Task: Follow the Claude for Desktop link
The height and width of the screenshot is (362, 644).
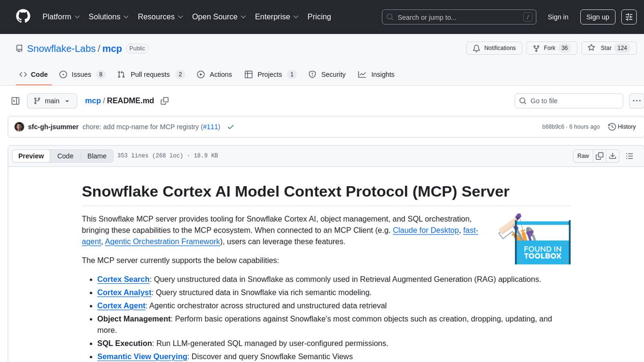Action: pyautogui.click(x=426, y=230)
